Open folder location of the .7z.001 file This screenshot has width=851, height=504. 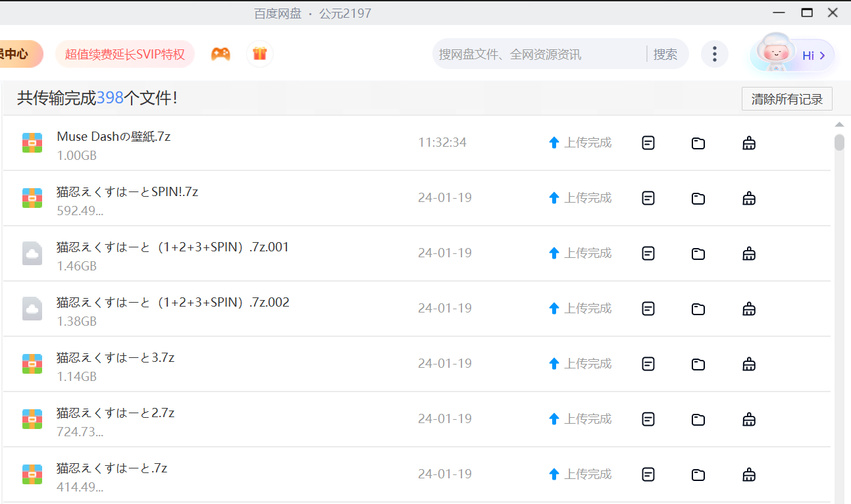tap(698, 253)
